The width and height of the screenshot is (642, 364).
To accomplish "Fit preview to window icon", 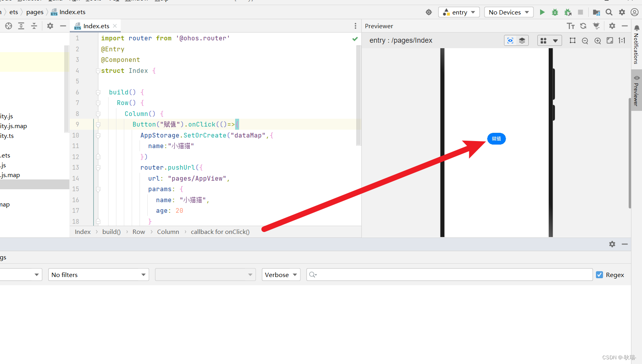I will pos(610,40).
